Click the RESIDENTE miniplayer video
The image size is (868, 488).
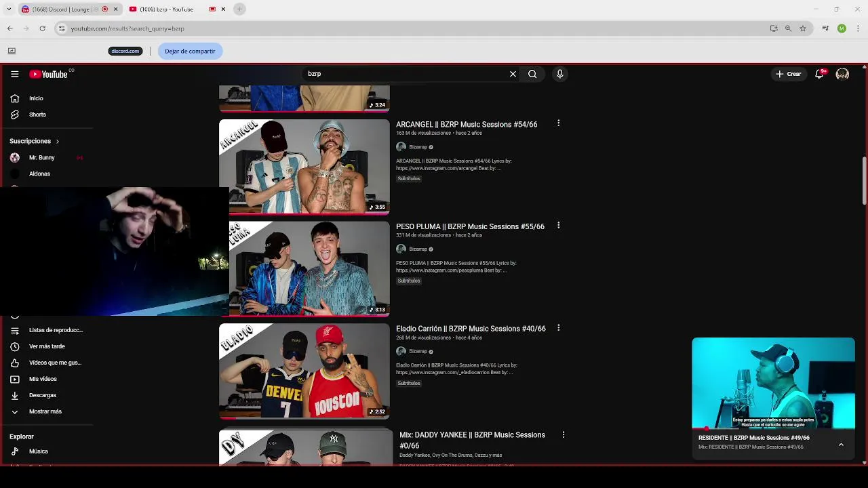(x=773, y=383)
